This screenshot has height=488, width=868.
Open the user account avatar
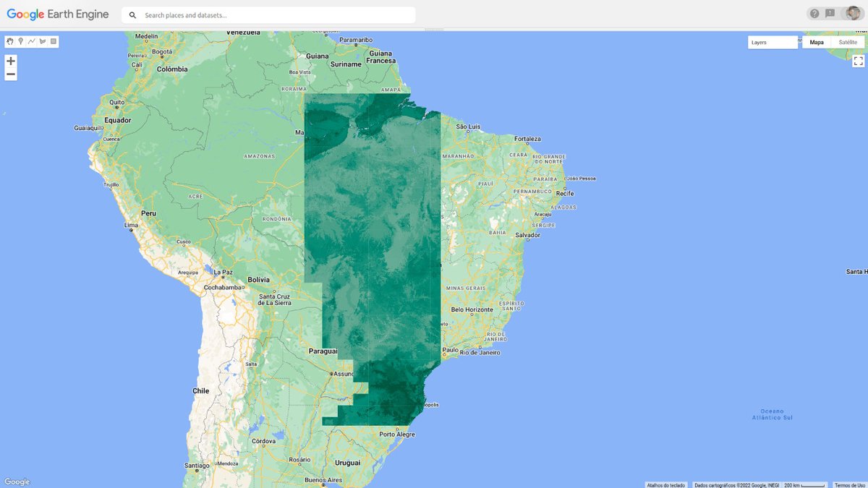853,14
